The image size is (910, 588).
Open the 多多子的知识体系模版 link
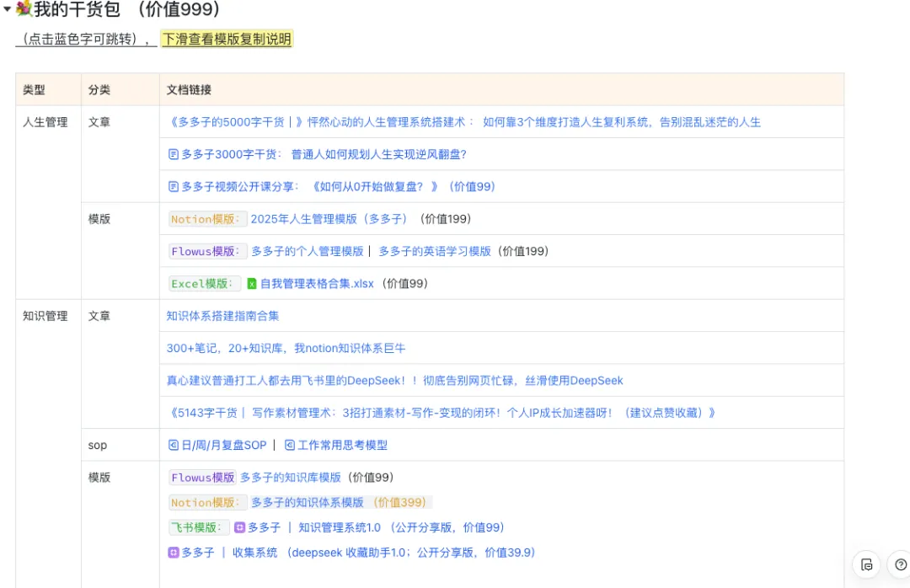click(307, 502)
